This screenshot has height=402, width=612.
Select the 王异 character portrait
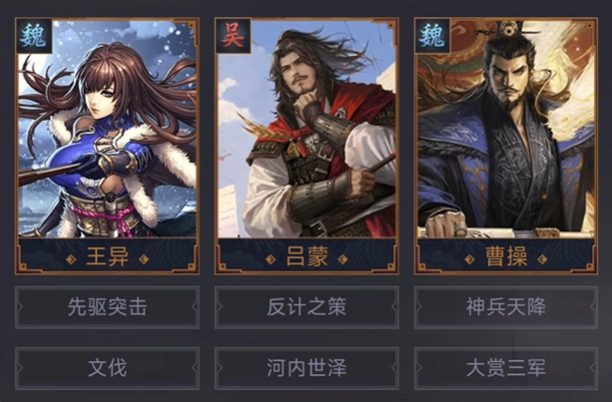pos(107,129)
